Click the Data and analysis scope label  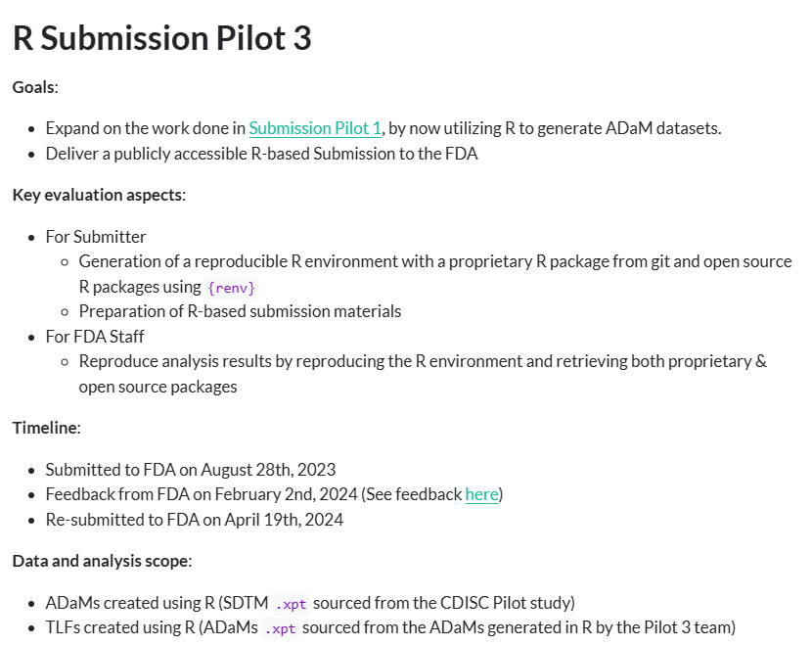tap(101, 561)
